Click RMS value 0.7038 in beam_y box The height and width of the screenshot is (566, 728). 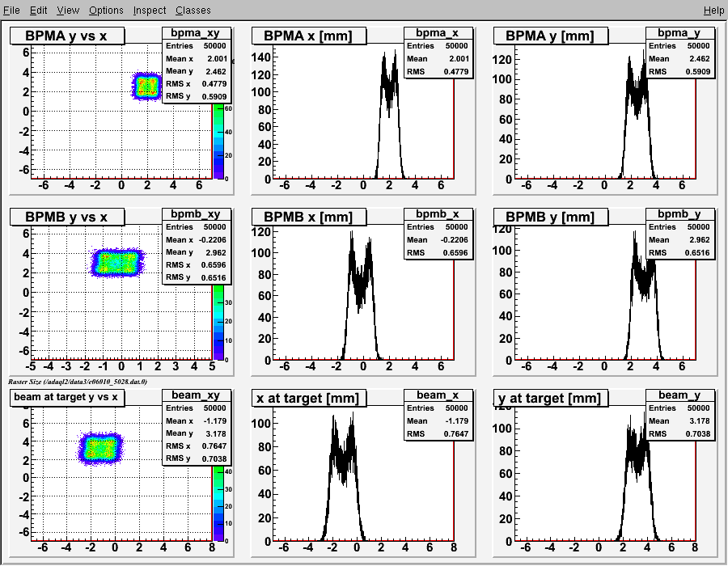pyautogui.click(x=698, y=433)
